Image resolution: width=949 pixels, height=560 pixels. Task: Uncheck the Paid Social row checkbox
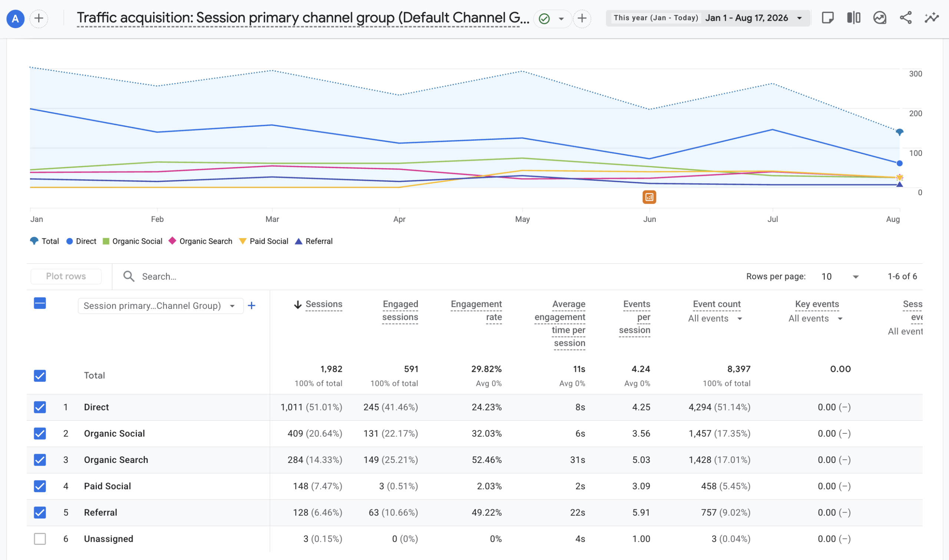40,486
